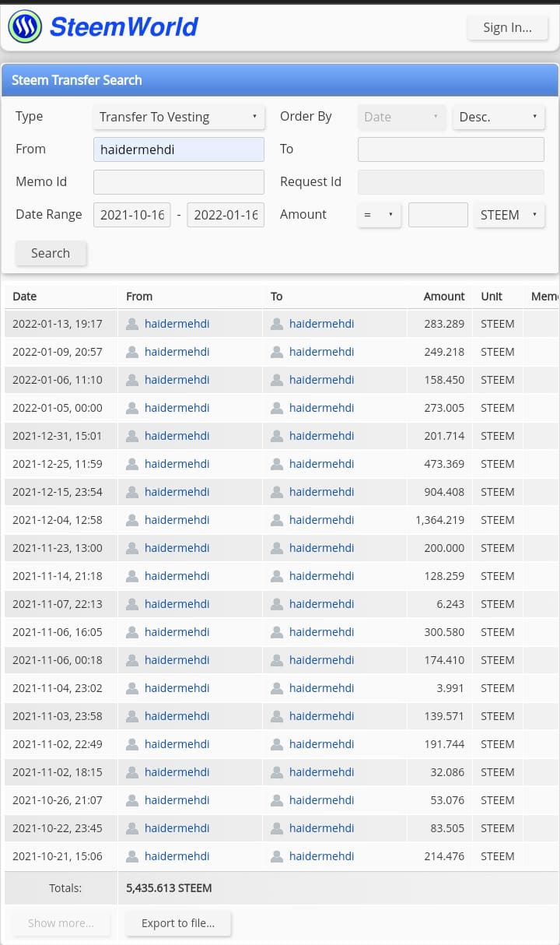Focus the Request Id input field

click(x=450, y=182)
